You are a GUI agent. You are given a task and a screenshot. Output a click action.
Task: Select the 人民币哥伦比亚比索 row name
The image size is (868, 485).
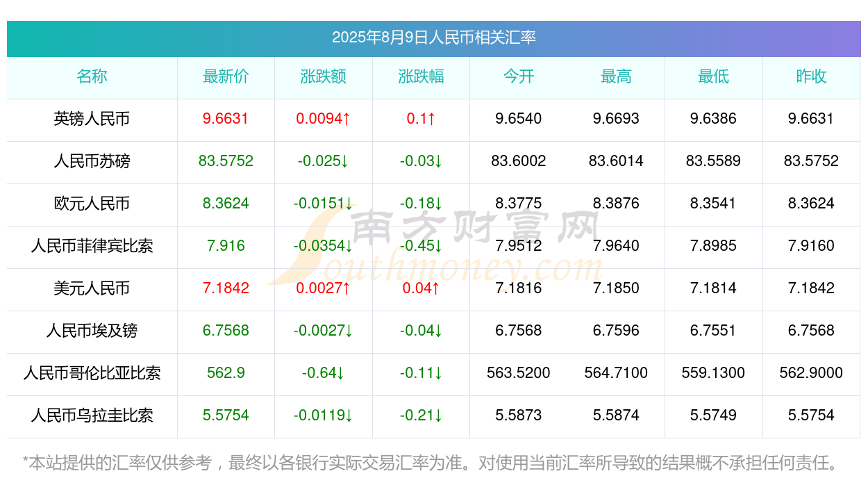pos(92,373)
